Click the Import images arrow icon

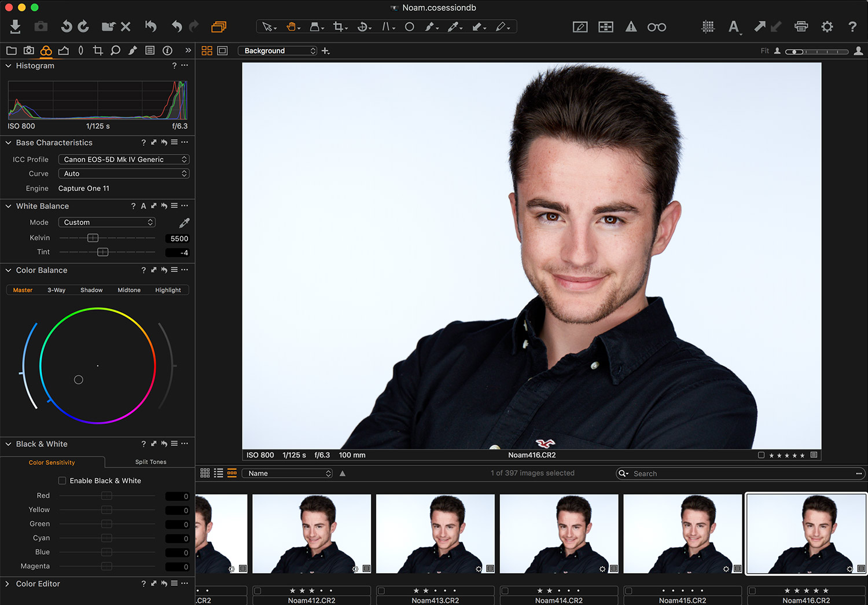[16, 27]
